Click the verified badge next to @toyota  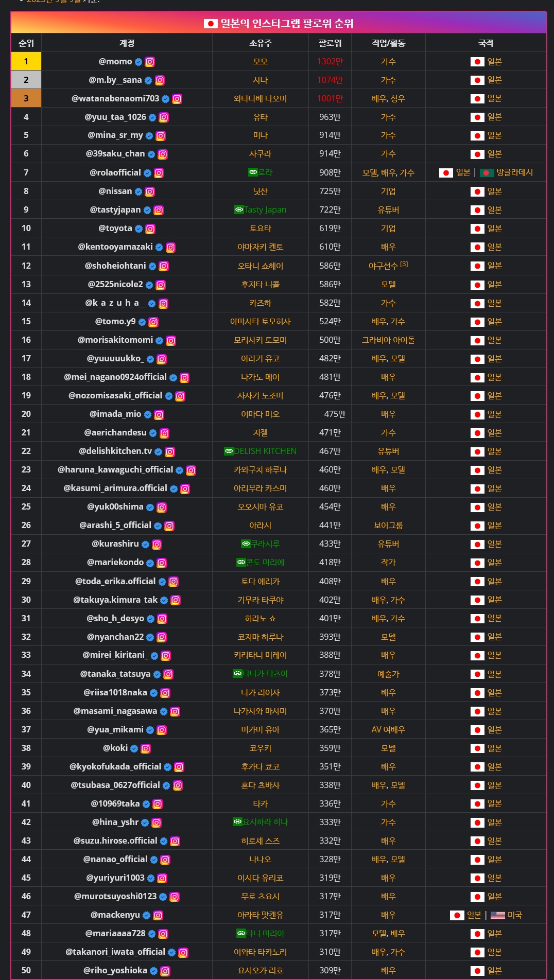(x=139, y=229)
